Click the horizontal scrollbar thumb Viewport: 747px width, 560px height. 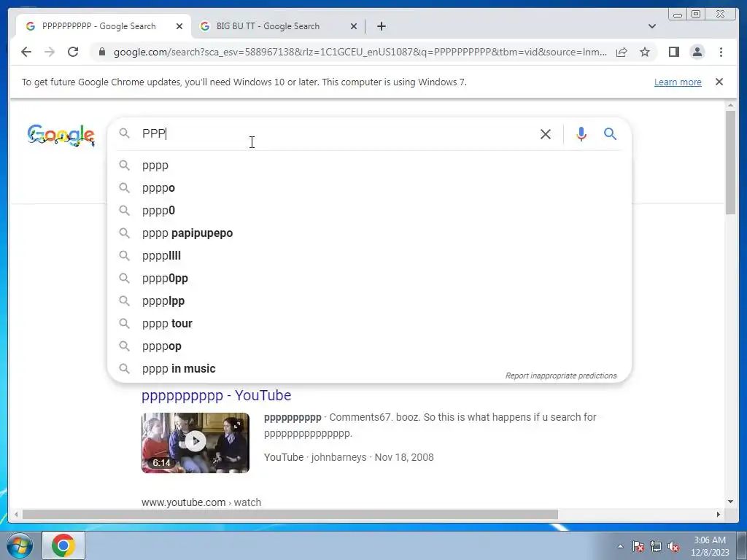[290, 514]
